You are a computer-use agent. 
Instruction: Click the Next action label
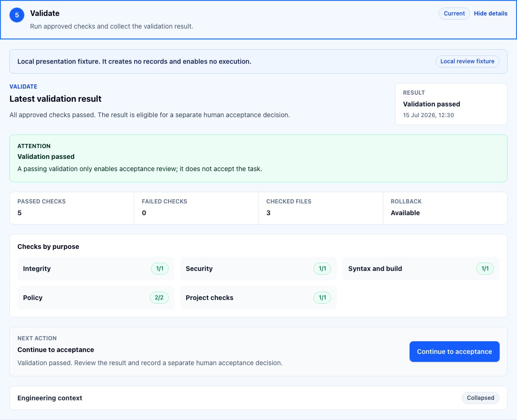37,338
